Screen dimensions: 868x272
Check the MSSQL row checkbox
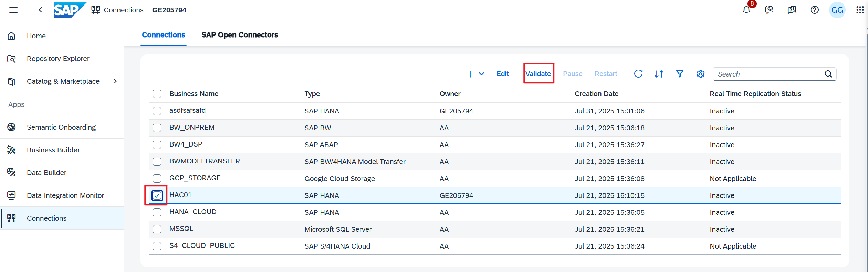point(157,229)
